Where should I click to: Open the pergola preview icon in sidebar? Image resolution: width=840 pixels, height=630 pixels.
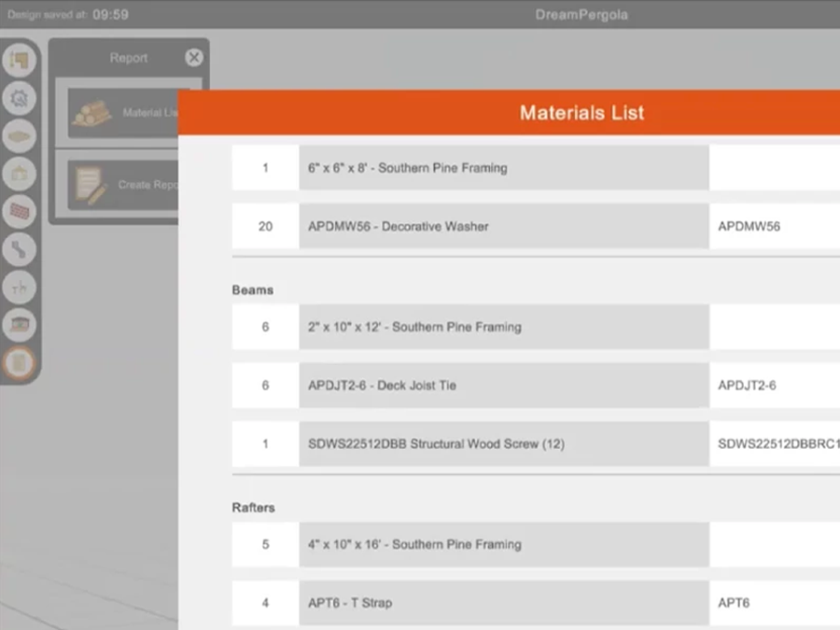(20, 324)
